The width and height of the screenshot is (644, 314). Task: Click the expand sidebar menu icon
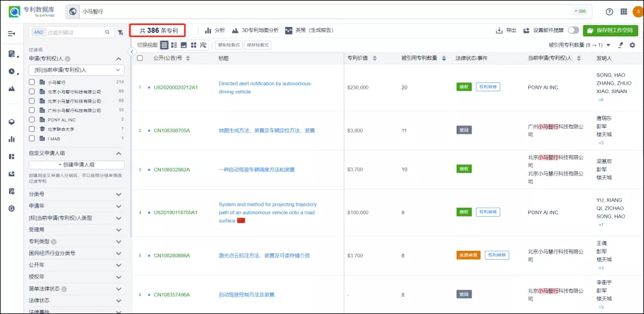11,33
